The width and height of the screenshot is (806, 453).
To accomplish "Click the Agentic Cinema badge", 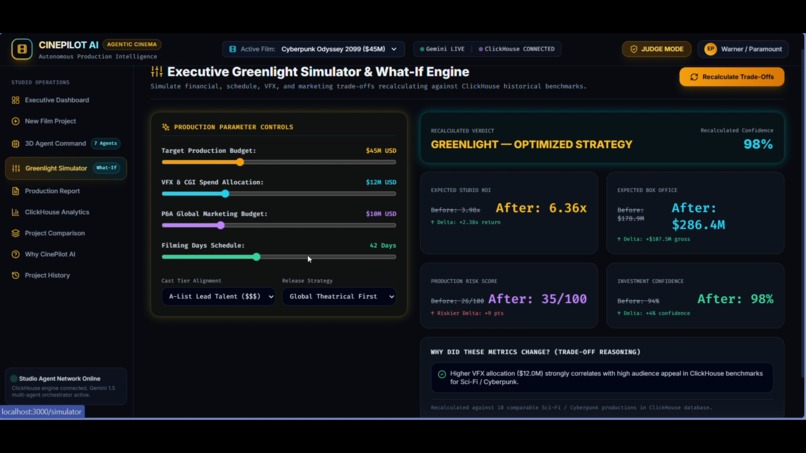I will [x=132, y=44].
